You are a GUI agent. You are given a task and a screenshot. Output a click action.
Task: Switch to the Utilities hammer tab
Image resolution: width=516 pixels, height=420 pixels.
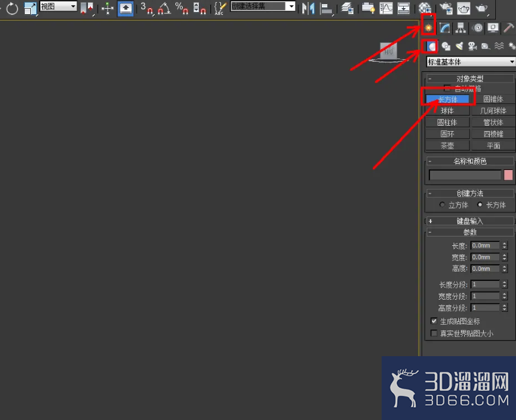[509, 28]
